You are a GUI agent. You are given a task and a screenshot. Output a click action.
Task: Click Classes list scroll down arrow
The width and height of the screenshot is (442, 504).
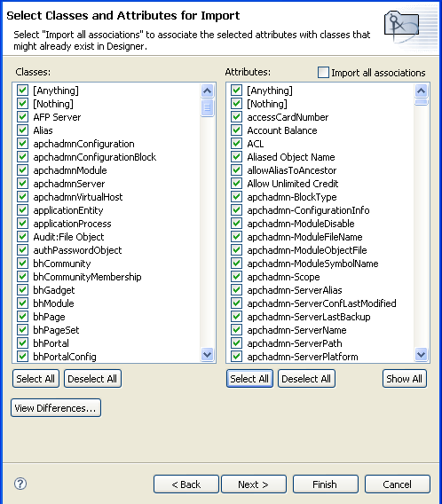click(208, 354)
